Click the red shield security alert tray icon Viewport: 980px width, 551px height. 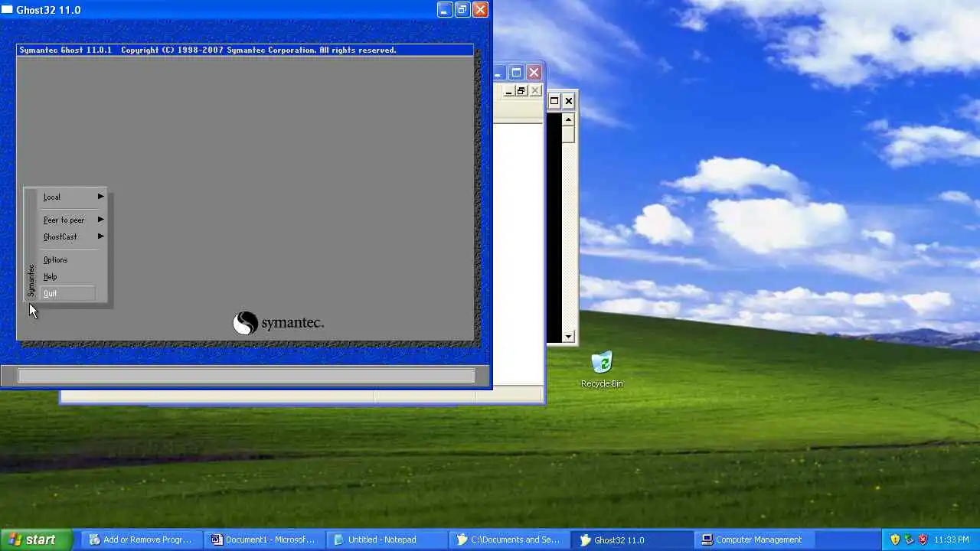click(923, 540)
